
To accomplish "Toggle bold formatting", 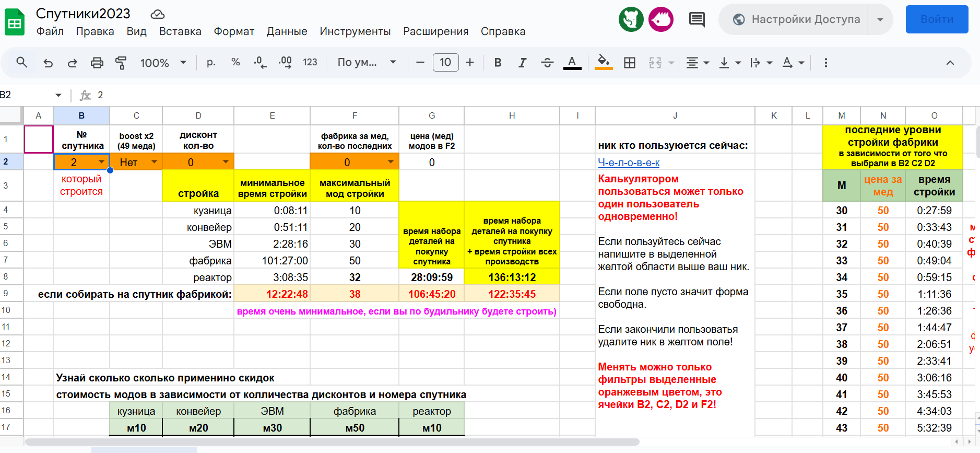I will coord(498,63).
